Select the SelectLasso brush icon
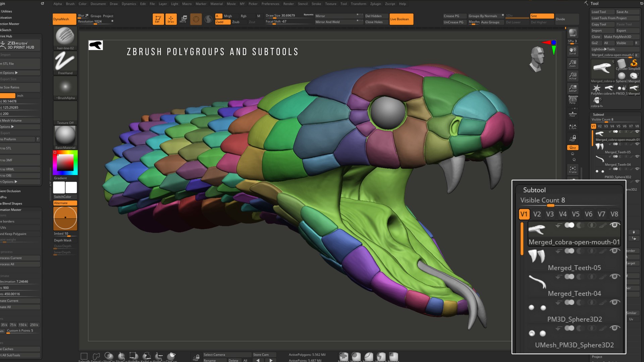 [96, 356]
